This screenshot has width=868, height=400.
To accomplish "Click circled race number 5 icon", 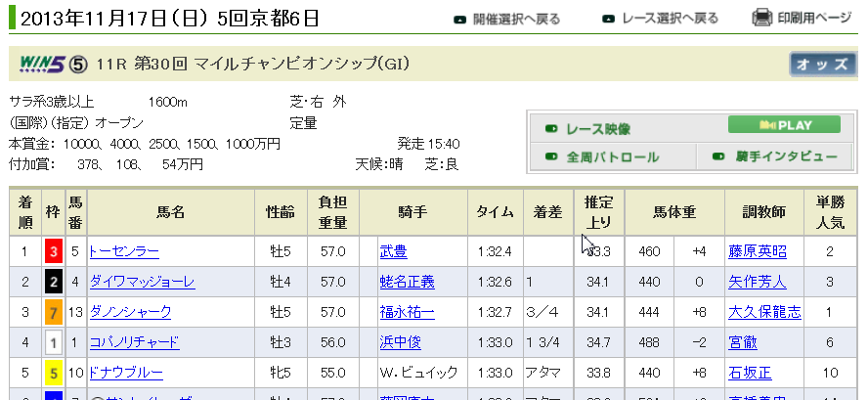I will (78, 66).
